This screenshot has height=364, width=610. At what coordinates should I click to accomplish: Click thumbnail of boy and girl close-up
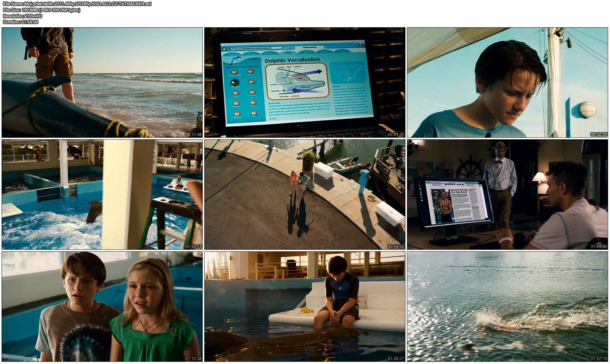(102, 307)
